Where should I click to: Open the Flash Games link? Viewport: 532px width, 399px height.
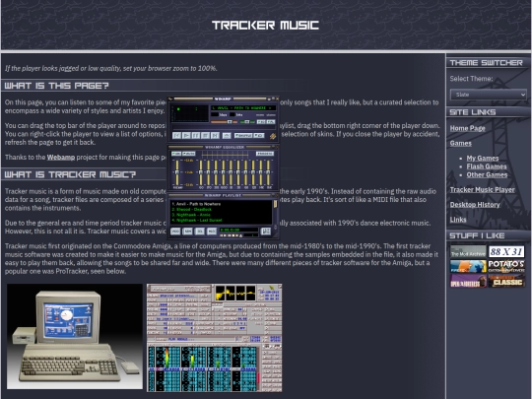487,166
